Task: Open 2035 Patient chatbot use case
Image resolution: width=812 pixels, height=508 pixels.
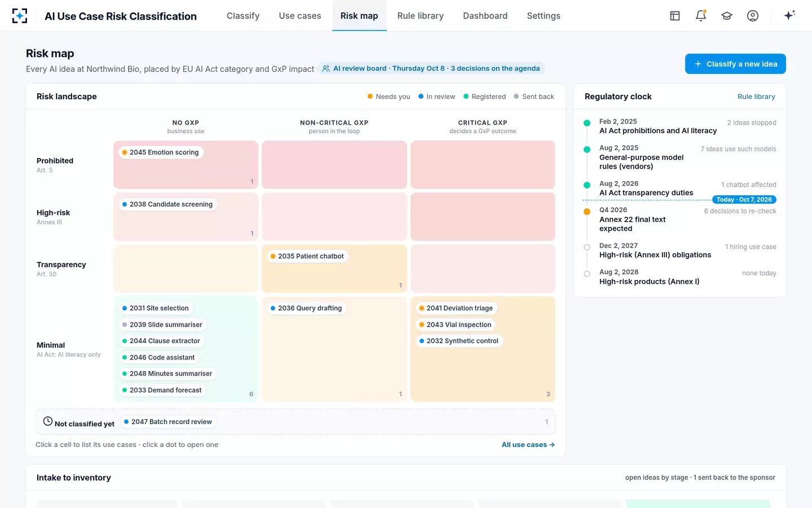Action: (307, 256)
